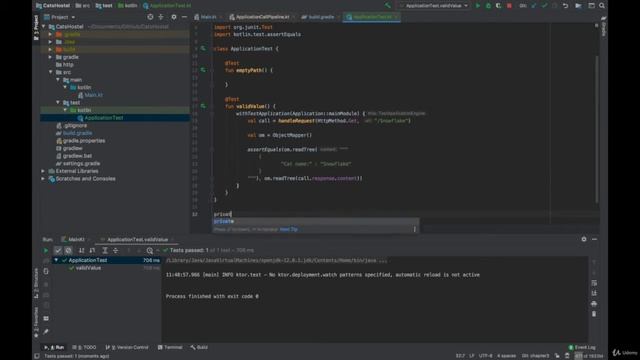Viewport: 640px width, 360px height.
Task: Sort tests by duration in Run toolbar
Action: point(92,250)
